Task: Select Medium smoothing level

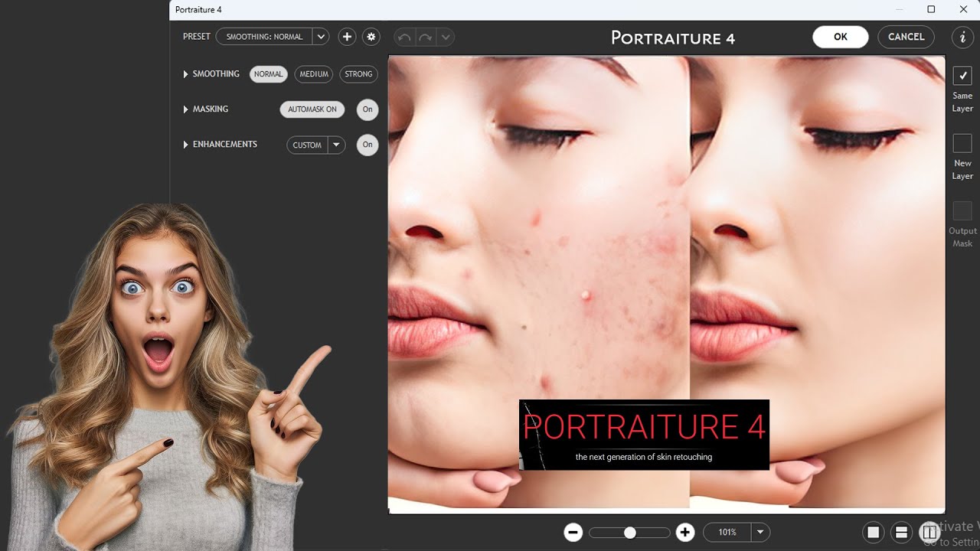Action: click(x=314, y=74)
